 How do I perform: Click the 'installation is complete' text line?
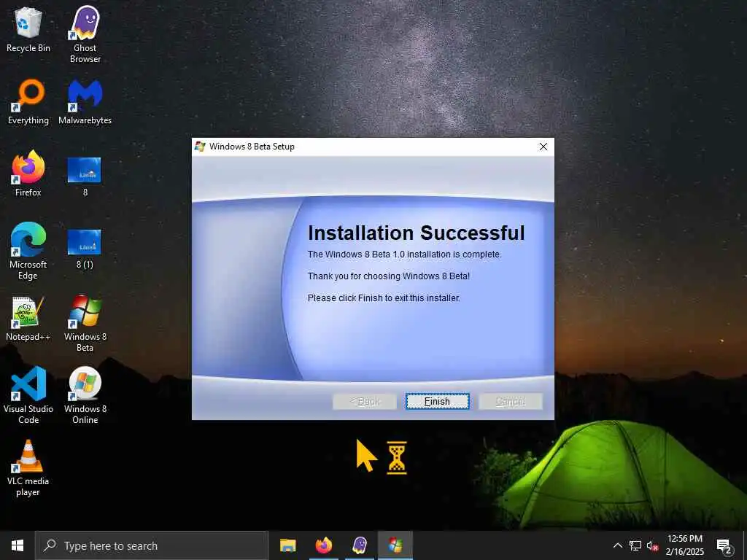tap(404, 254)
